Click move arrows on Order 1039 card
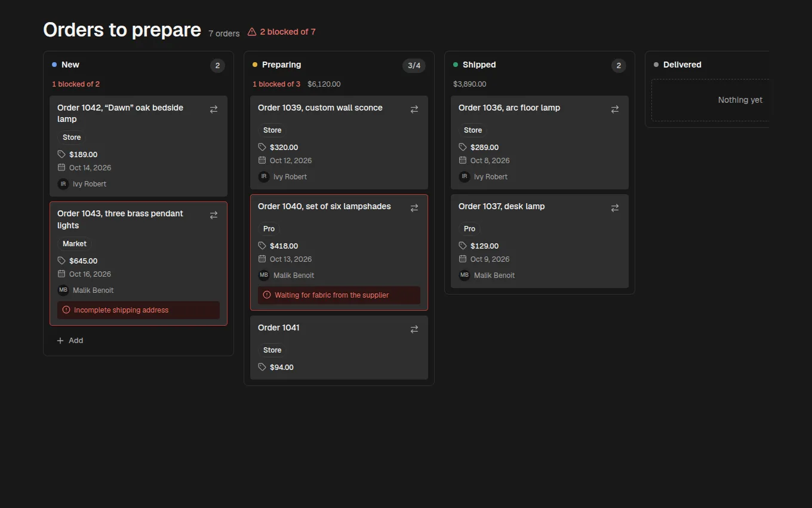Image resolution: width=812 pixels, height=508 pixels. [414, 109]
